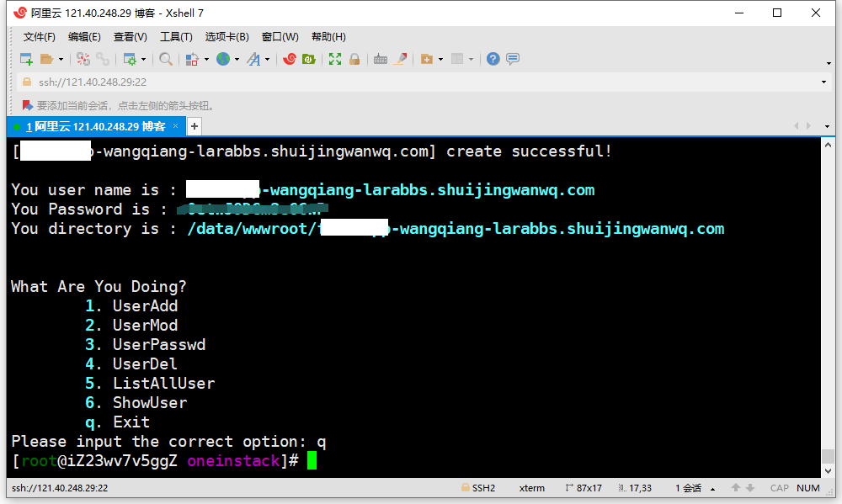This screenshot has height=504, width=842.
Task: Open the 文件(F) menu
Action: click(x=40, y=36)
